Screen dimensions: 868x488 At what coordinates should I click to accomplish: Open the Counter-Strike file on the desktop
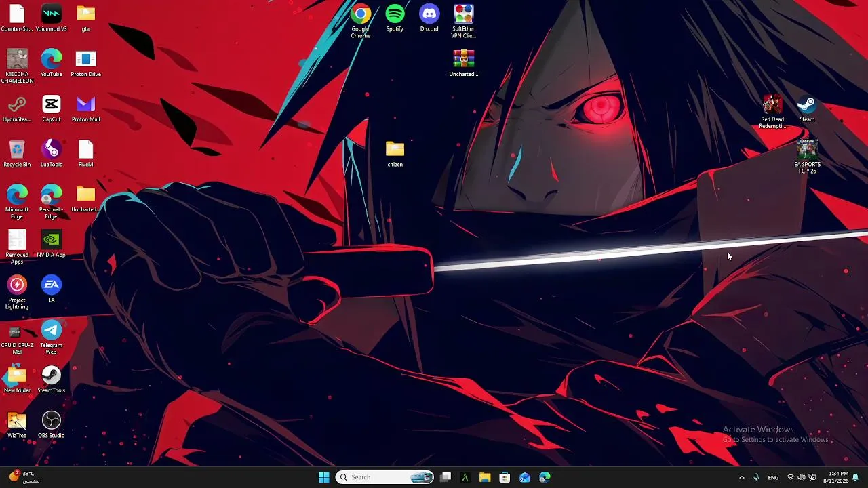[x=17, y=18]
